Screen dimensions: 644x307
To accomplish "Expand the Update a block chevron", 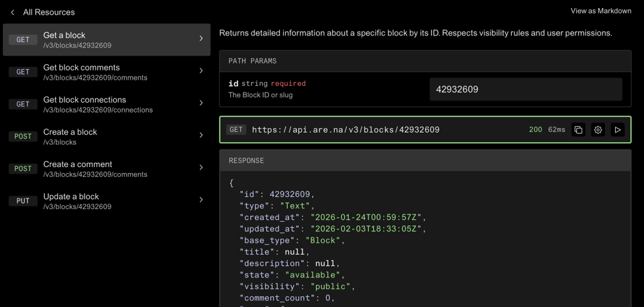I will (201, 200).
